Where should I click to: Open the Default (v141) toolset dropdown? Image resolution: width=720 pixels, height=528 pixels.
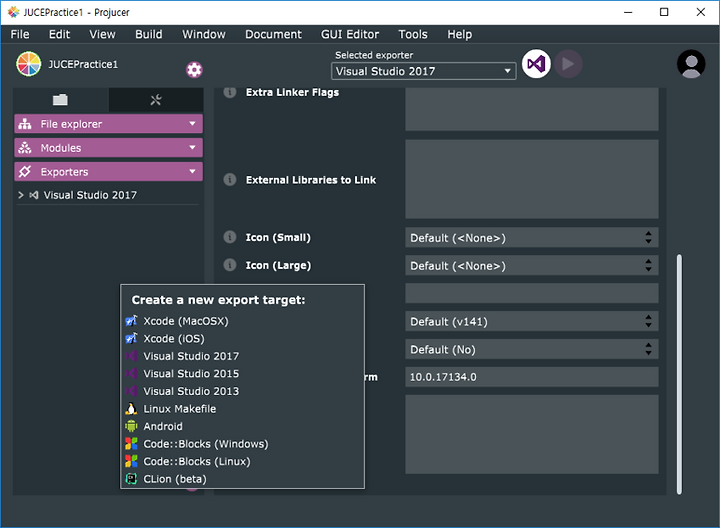coord(532,321)
